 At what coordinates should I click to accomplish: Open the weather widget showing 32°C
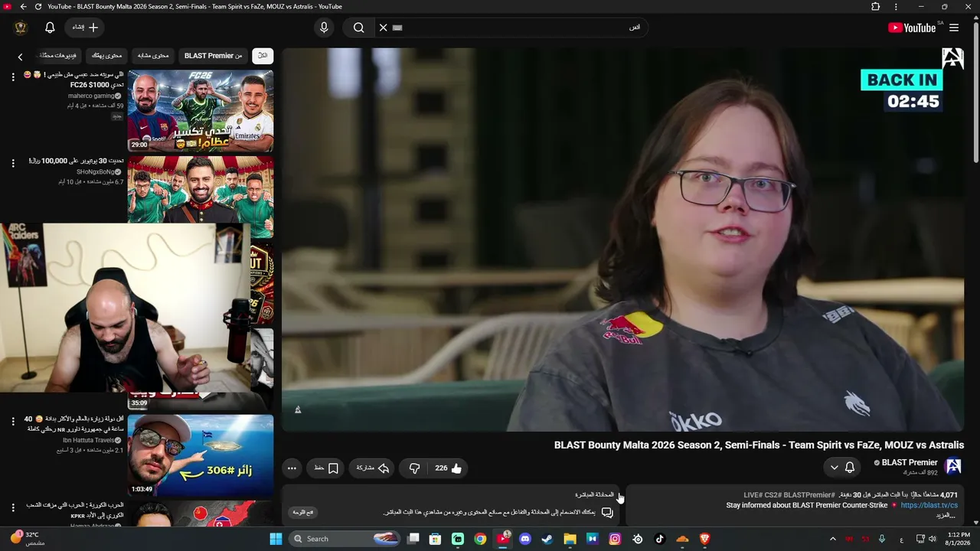27,539
